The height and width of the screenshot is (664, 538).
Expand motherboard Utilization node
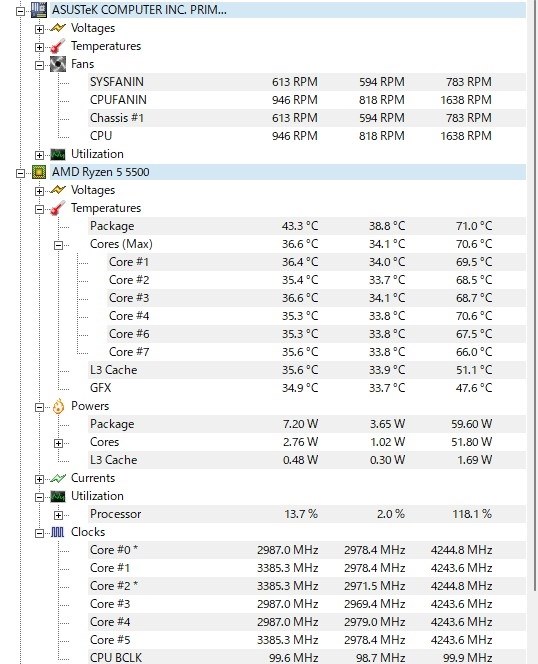(x=39, y=155)
